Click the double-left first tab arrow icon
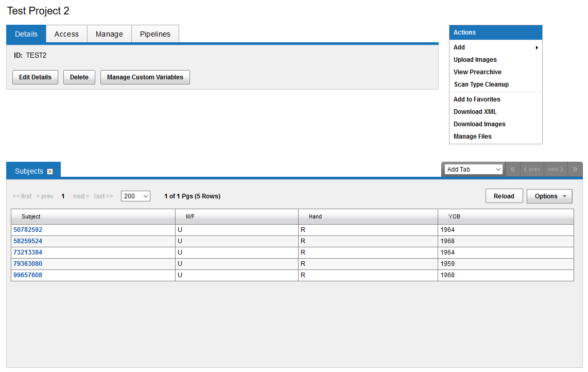The image size is (588, 372). (512, 170)
